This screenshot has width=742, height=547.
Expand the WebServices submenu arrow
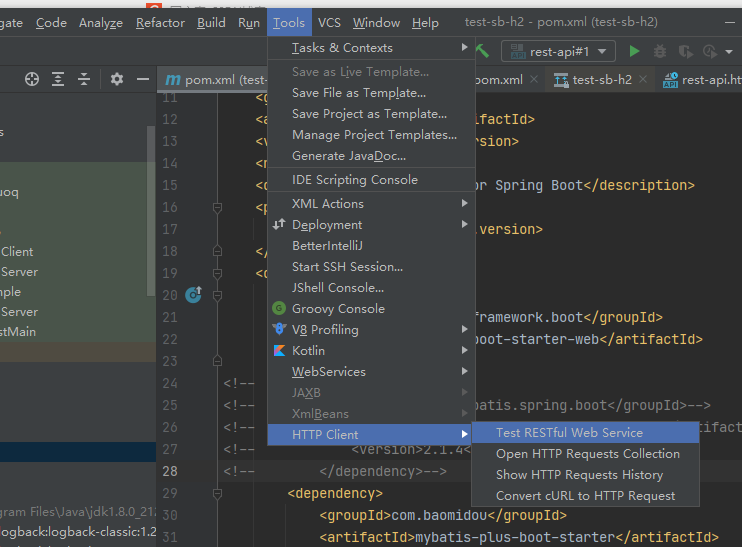point(465,371)
